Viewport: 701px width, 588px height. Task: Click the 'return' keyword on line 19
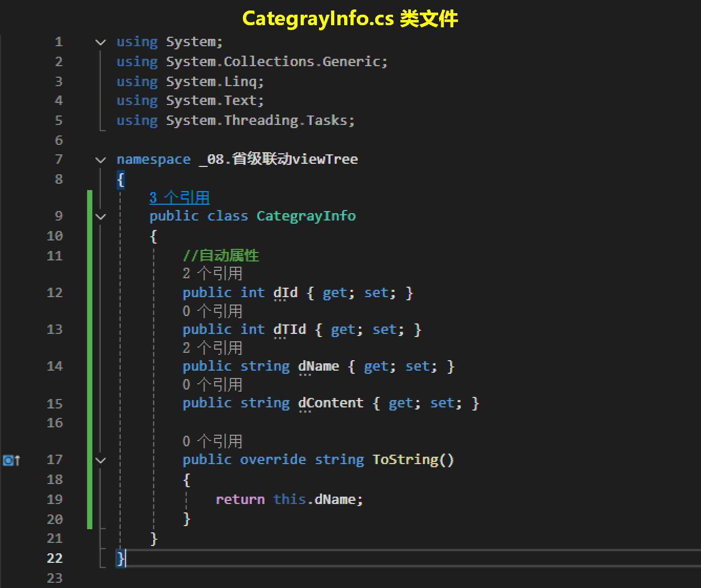[x=240, y=499]
